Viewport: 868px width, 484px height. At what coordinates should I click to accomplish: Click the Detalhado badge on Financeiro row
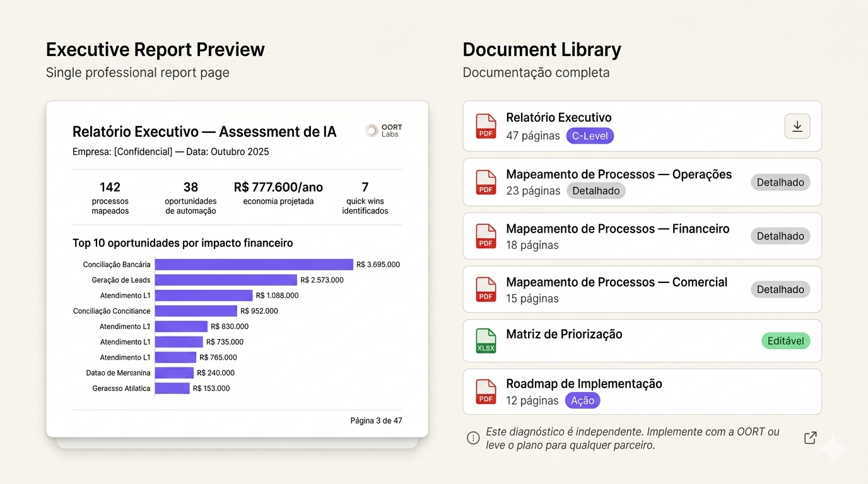pyautogui.click(x=780, y=236)
